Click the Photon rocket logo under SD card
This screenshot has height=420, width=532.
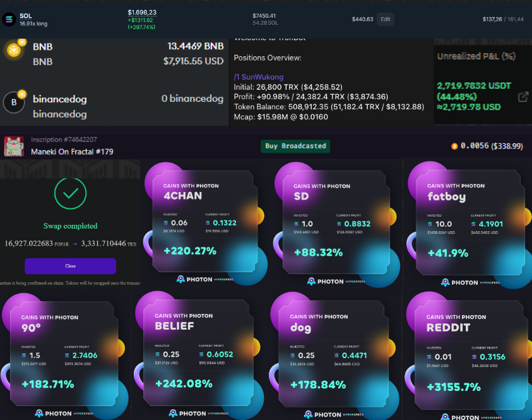[x=311, y=281]
